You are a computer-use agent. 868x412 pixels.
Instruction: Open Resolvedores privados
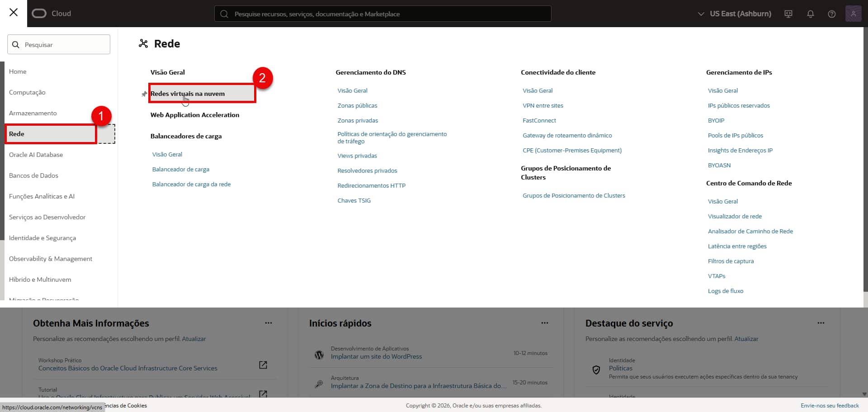[368, 170]
